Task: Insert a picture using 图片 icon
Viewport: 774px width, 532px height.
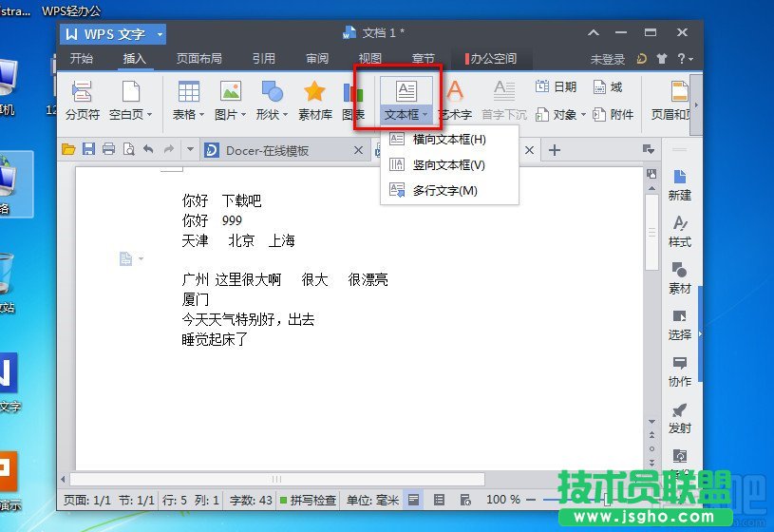Action: pyautogui.click(x=231, y=92)
